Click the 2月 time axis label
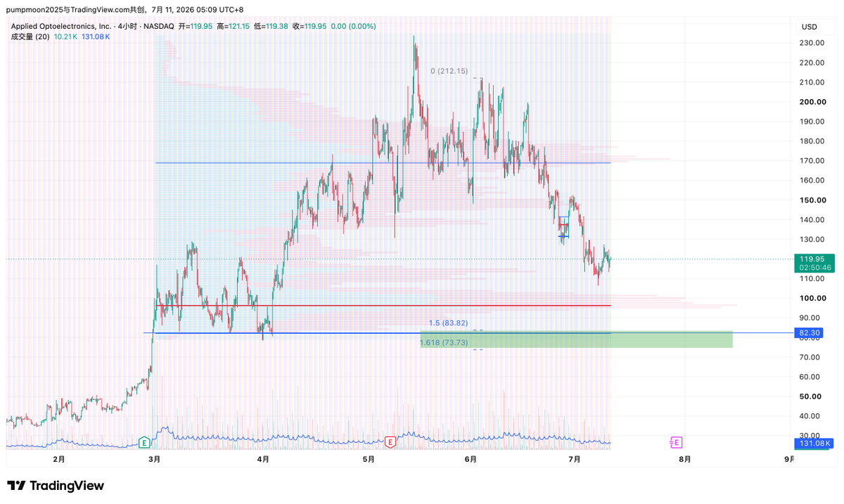Viewport: 844px width, 504px height. 59,459
